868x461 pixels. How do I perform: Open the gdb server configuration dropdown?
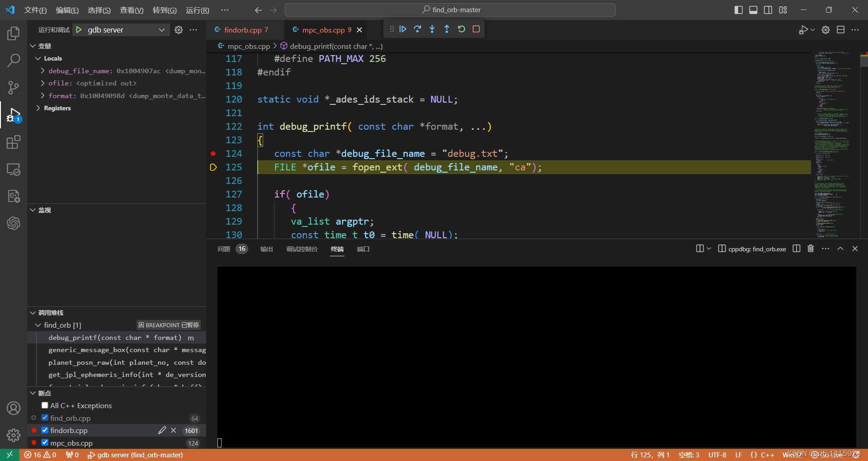pyautogui.click(x=122, y=30)
